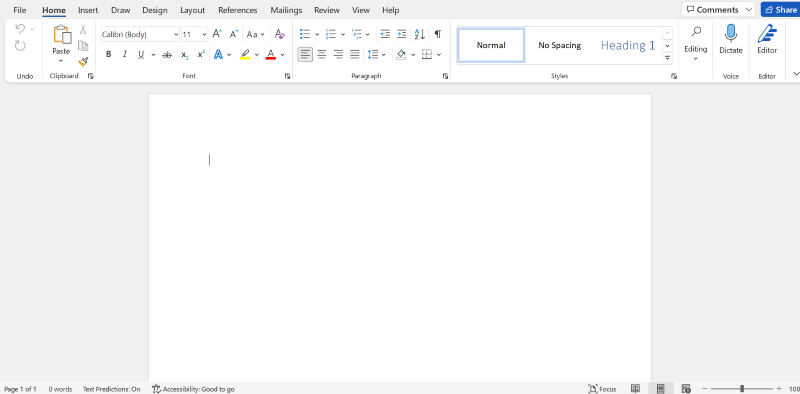Toggle Italic formatting on
This screenshot has width=800, height=394.
pyautogui.click(x=124, y=55)
